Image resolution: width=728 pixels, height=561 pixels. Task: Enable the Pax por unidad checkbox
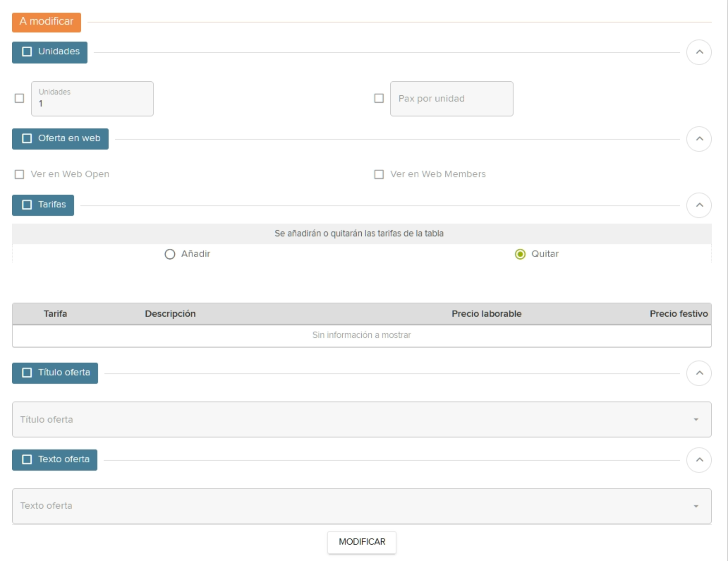[379, 98]
